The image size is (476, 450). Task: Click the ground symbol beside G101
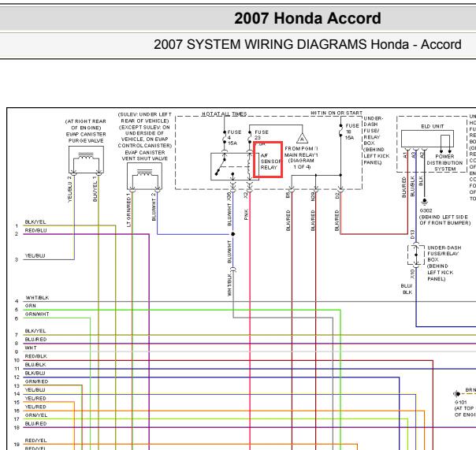456,394
